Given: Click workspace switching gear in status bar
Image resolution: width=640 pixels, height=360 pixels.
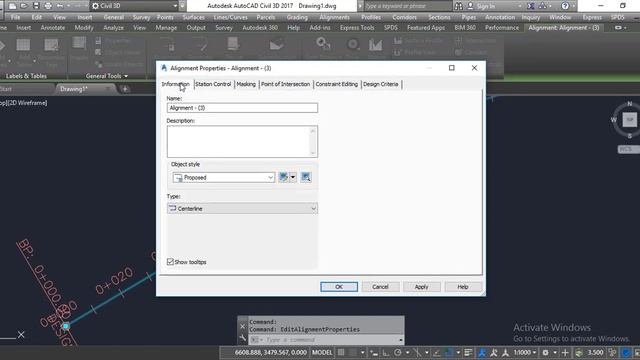Looking at the screenshot, I should point(545,352).
